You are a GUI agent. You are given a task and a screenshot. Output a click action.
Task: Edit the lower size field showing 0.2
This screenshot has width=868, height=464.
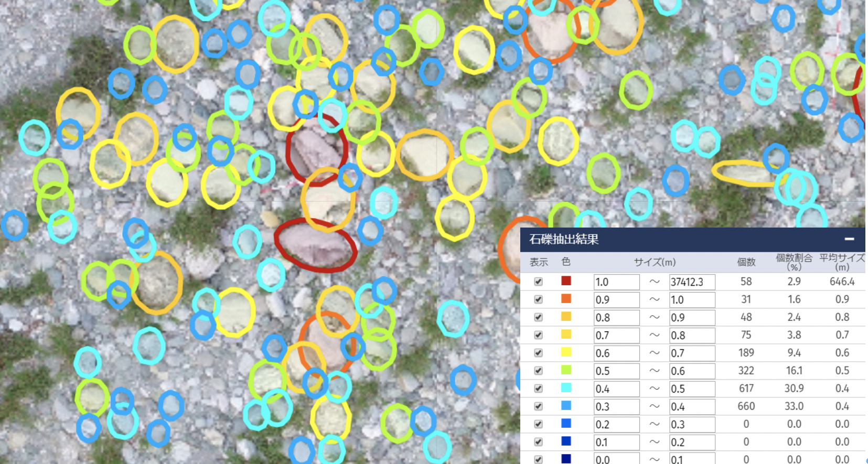pyautogui.click(x=617, y=425)
